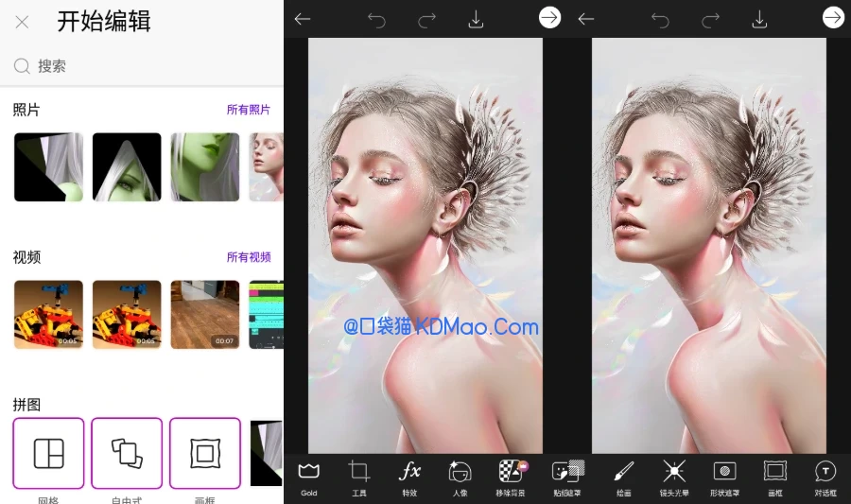Select the black triangle green face photo
Image resolution: width=851 pixels, height=504 pixels.
[x=127, y=167]
